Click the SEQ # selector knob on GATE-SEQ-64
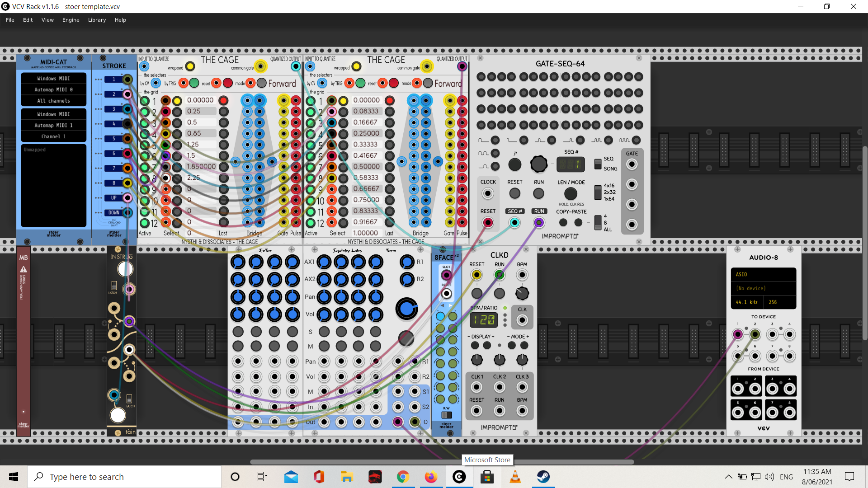868x488 pixels. click(538, 164)
